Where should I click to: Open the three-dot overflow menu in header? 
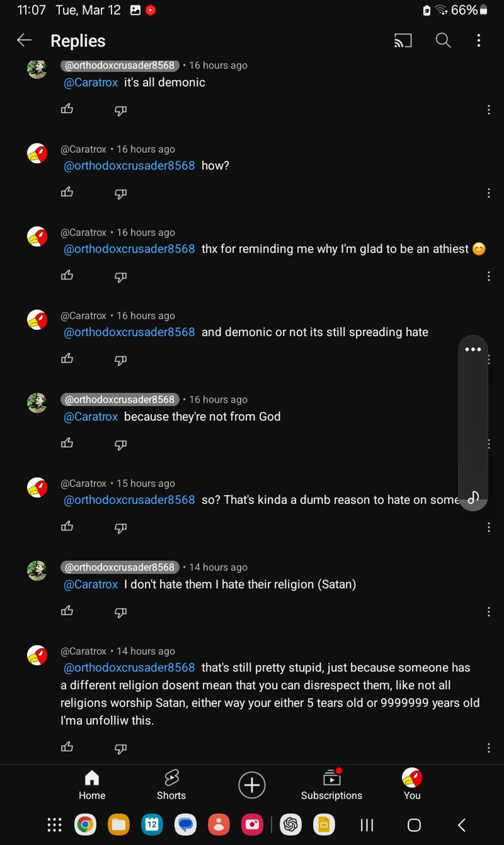479,41
